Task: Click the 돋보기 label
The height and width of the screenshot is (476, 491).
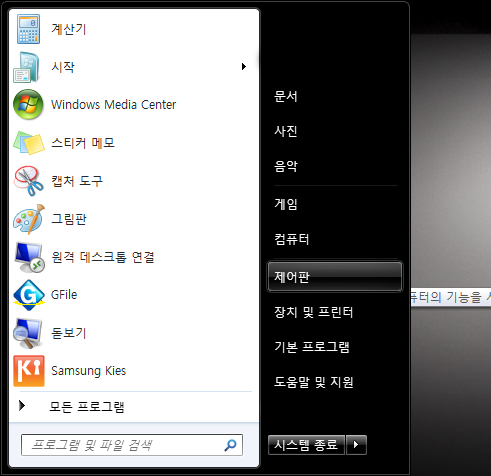Action: tap(69, 333)
